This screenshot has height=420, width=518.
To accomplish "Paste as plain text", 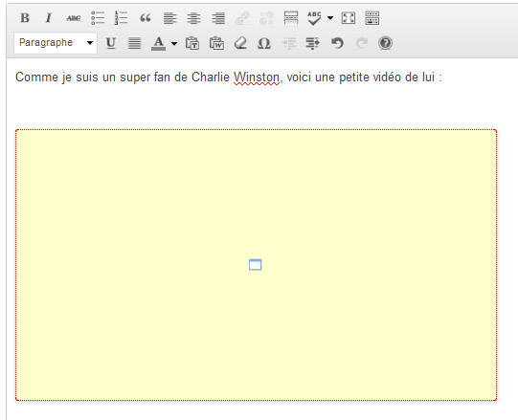I will click(x=192, y=43).
